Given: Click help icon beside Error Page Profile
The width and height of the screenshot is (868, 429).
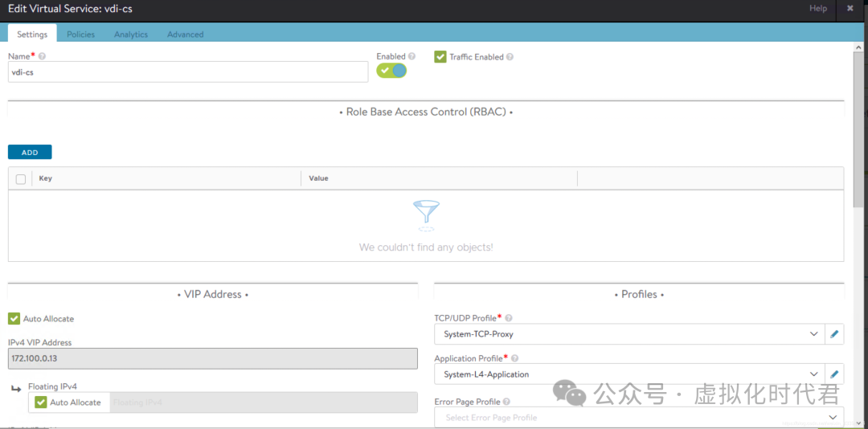Looking at the screenshot, I should pyautogui.click(x=506, y=402).
